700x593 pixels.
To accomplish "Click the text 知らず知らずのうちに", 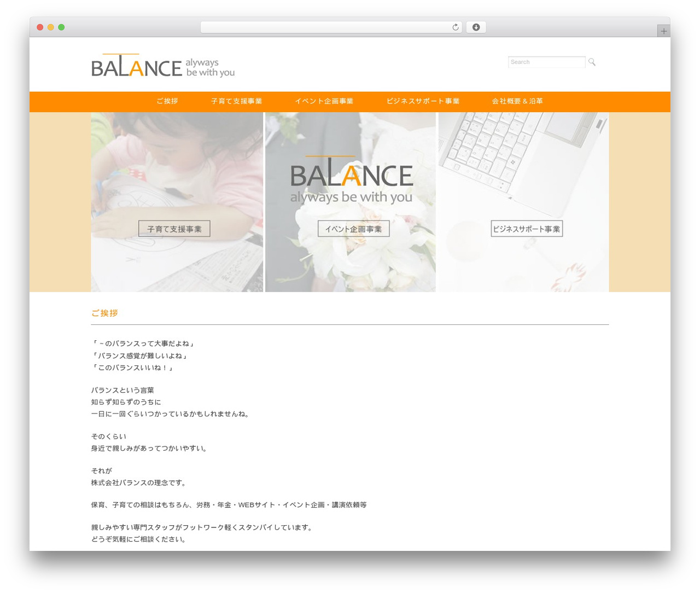I will pyautogui.click(x=126, y=402).
